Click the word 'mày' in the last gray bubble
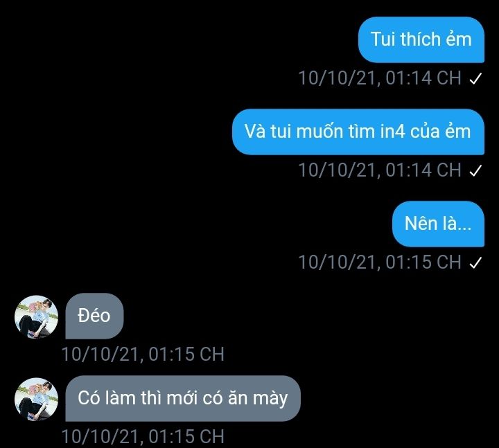The height and width of the screenshot is (448, 499). click(x=270, y=400)
